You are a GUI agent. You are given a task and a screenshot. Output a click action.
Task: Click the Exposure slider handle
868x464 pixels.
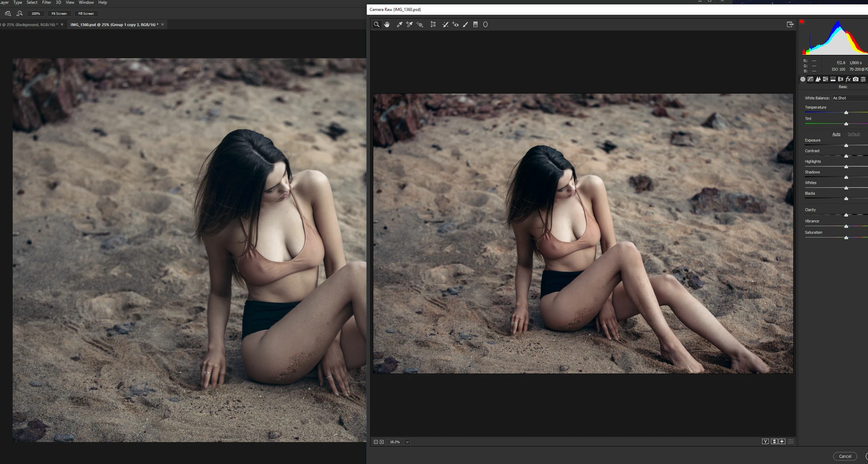point(846,146)
